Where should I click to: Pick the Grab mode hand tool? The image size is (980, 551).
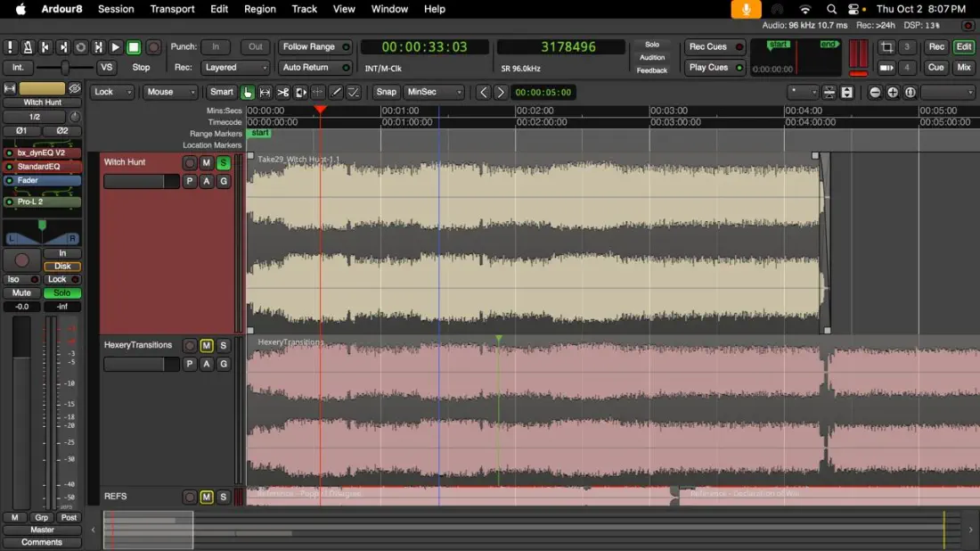[x=247, y=92]
